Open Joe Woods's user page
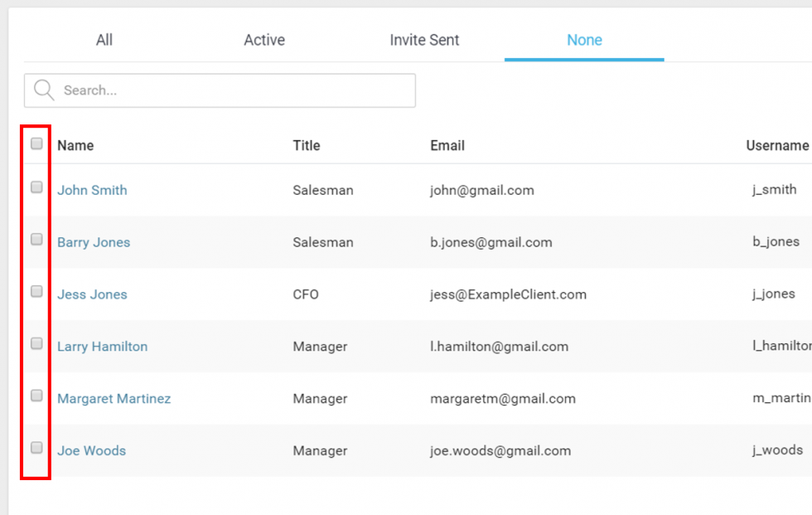The height and width of the screenshot is (515, 812). point(91,451)
